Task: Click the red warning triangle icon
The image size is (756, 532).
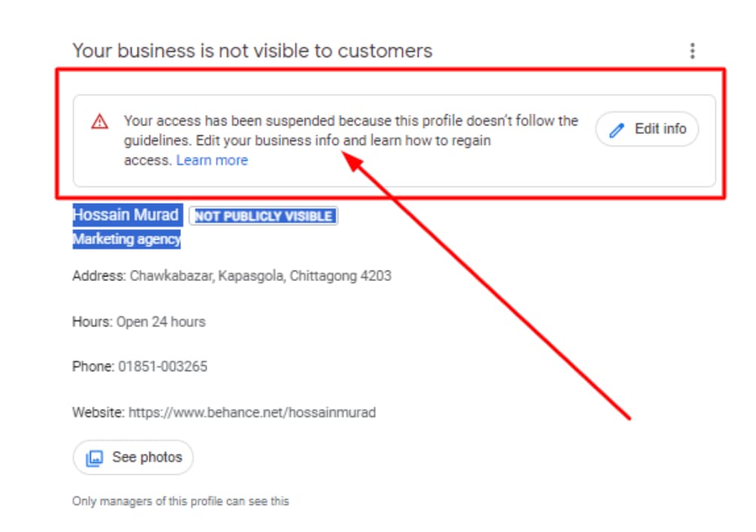Action: [x=99, y=121]
